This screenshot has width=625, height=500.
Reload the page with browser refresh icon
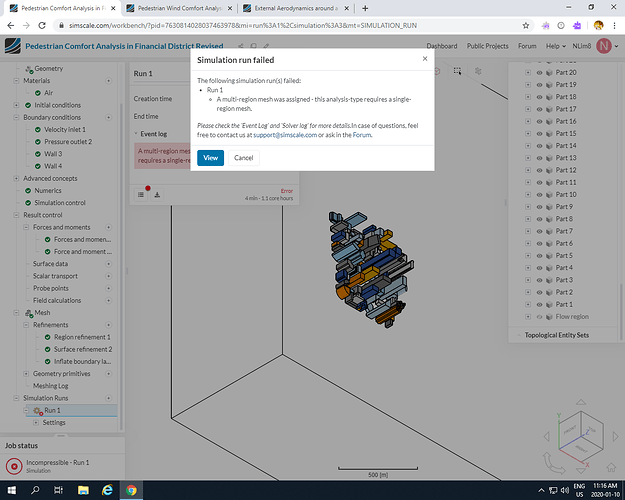[x=42, y=26]
